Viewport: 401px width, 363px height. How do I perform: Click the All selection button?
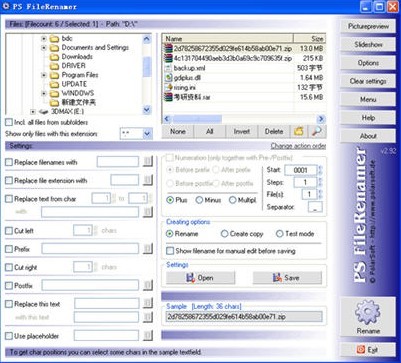coord(209,131)
